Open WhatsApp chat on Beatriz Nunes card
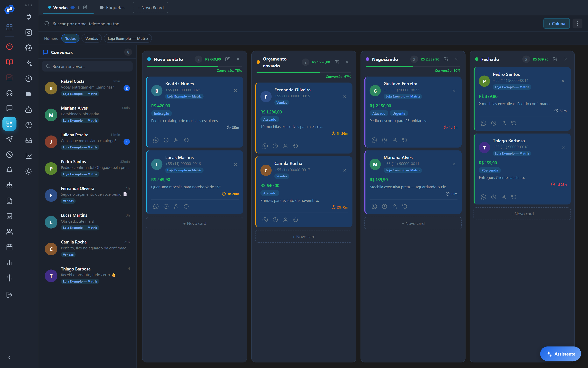Screen dimensions: 588x368 [156, 140]
